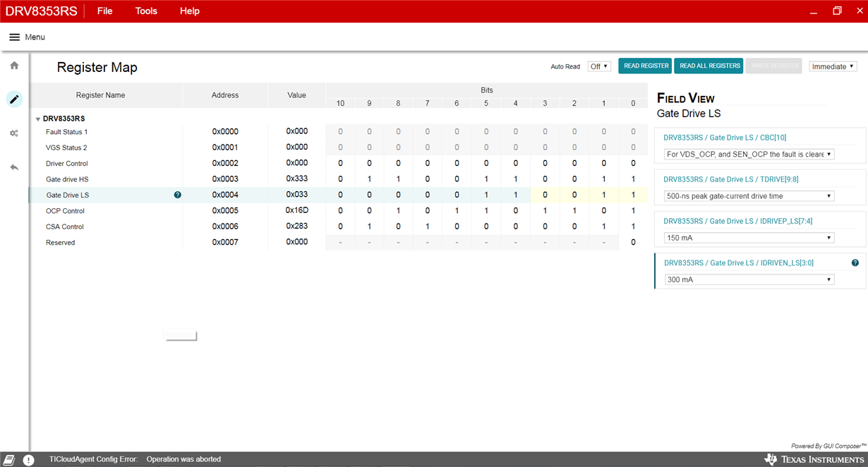
Task: Open the gears settings sidebar icon
Action: point(14,133)
